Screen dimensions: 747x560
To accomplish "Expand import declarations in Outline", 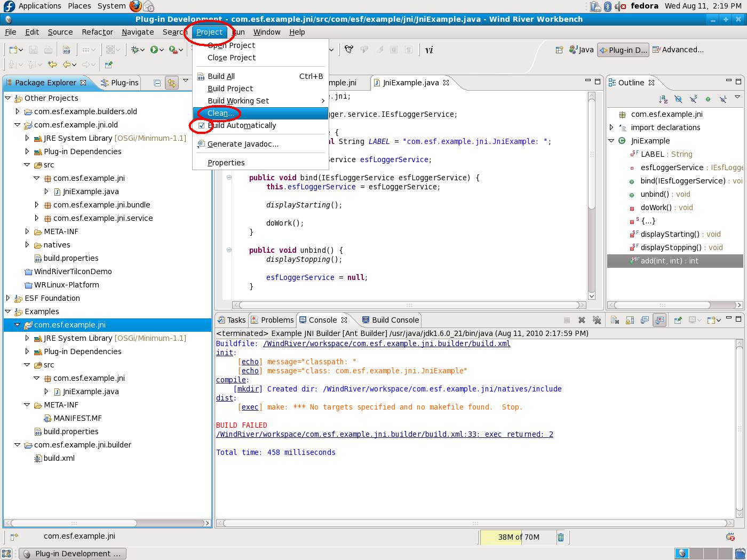I will (611, 127).
